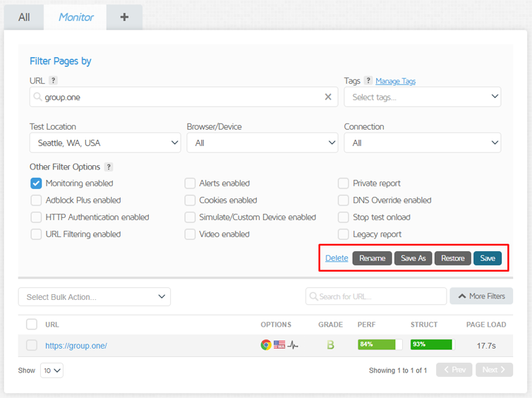Click the plus icon to add tab

[124, 17]
